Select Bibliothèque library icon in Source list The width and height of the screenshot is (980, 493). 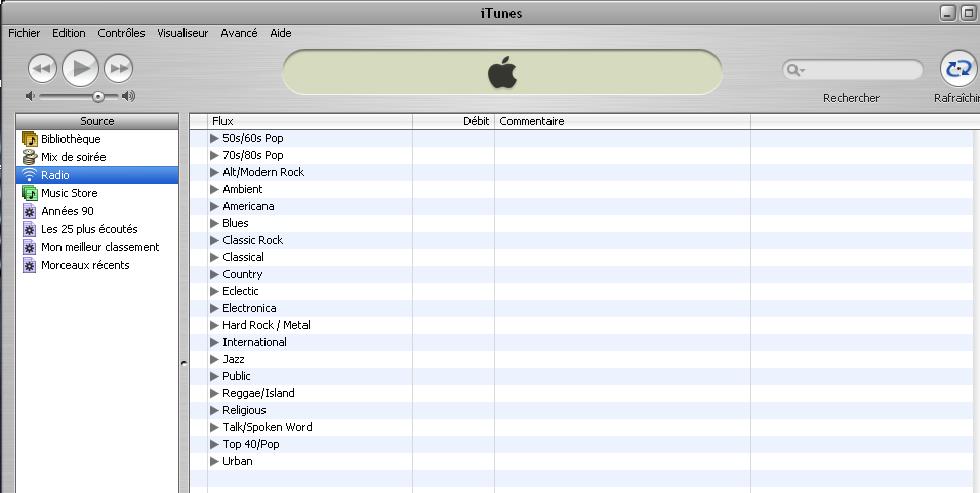click(29, 139)
